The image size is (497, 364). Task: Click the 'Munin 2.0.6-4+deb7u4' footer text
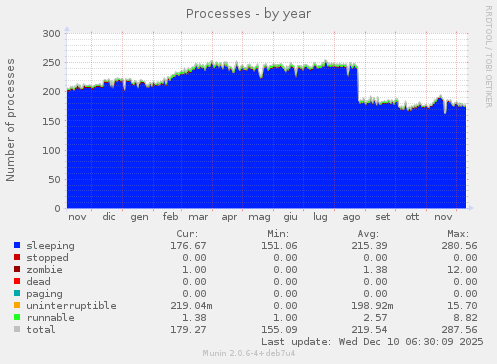pos(249,353)
